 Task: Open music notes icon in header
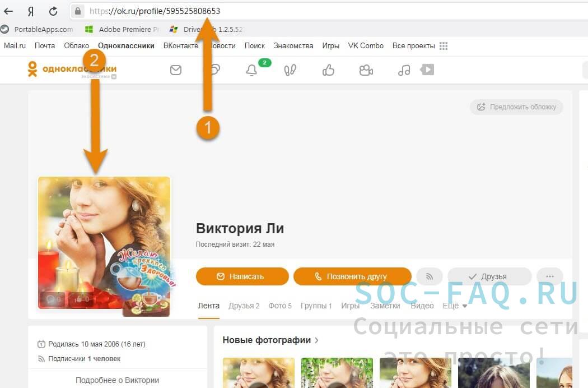(x=404, y=70)
